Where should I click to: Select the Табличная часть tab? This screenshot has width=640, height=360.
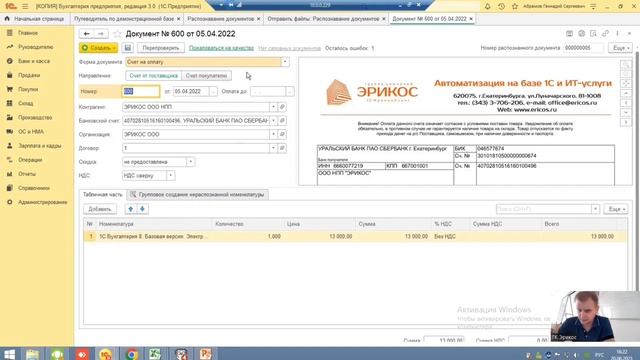[x=102, y=195]
